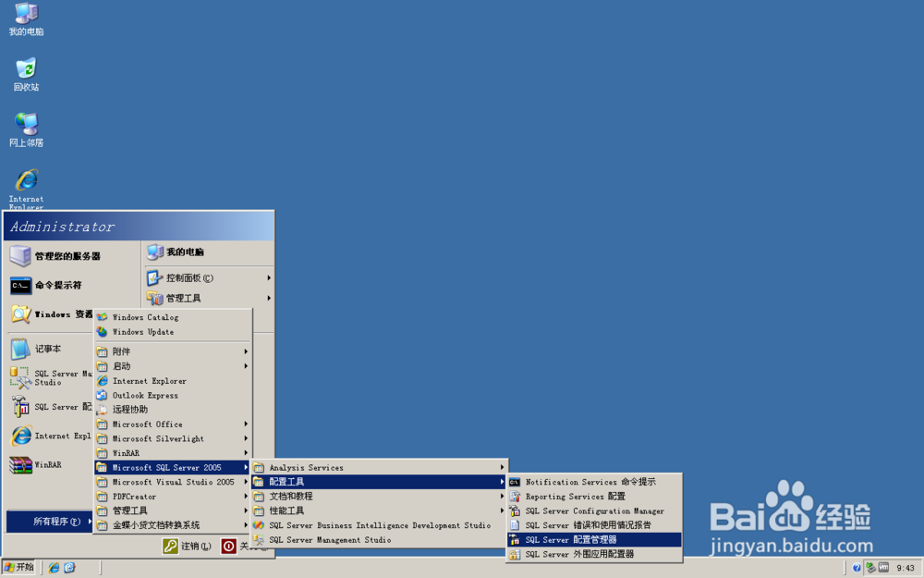The image size is (924, 578).
Task: Click the system clock showing 9:43
Action: click(906, 568)
